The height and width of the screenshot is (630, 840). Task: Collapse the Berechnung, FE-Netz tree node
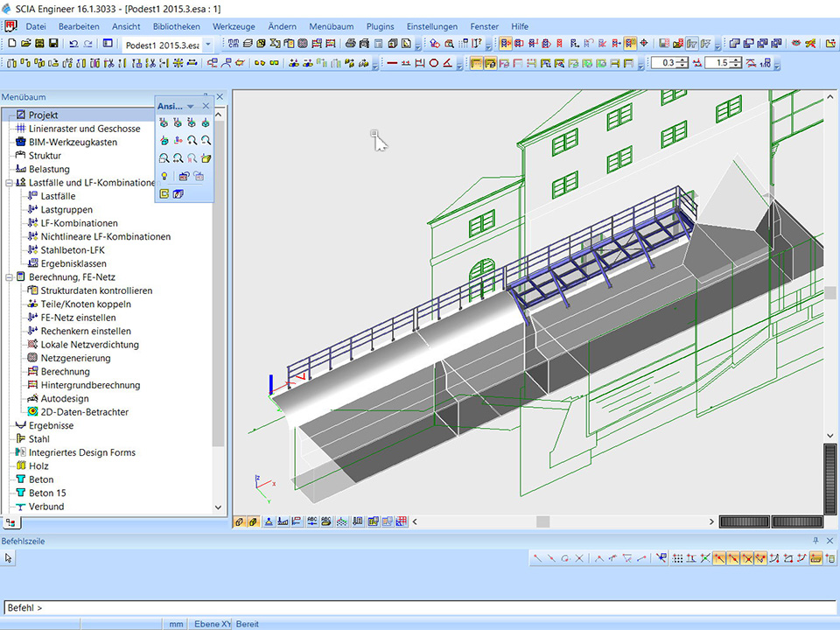tap(9, 277)
